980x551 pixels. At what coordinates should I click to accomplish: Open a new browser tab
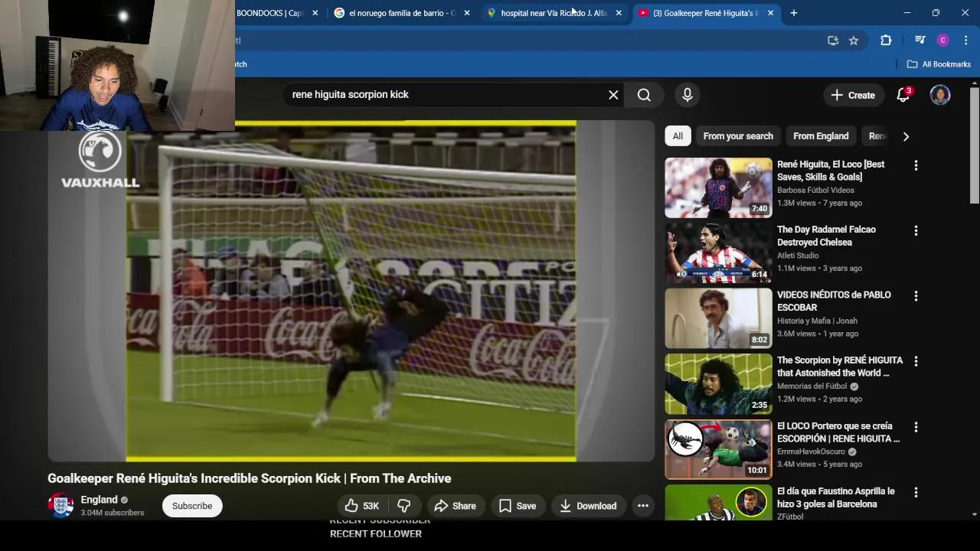click(x=794, y=13)
